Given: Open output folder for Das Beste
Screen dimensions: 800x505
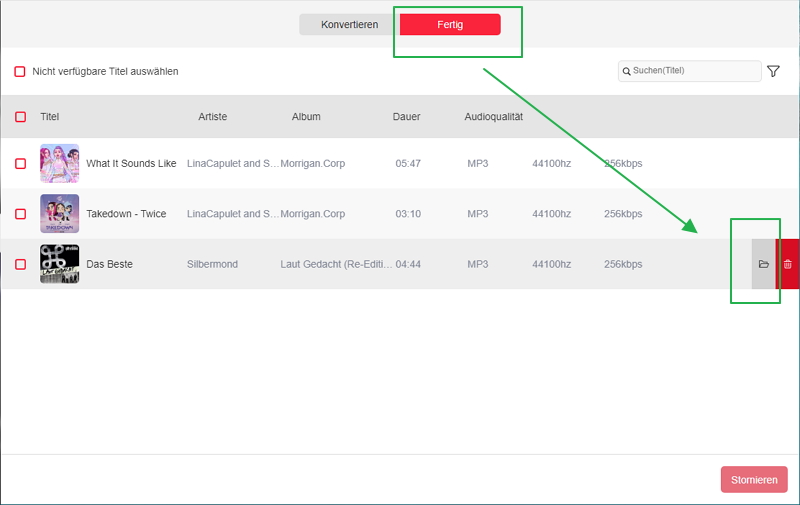Looking at the screenshot, I should (763, 264).
